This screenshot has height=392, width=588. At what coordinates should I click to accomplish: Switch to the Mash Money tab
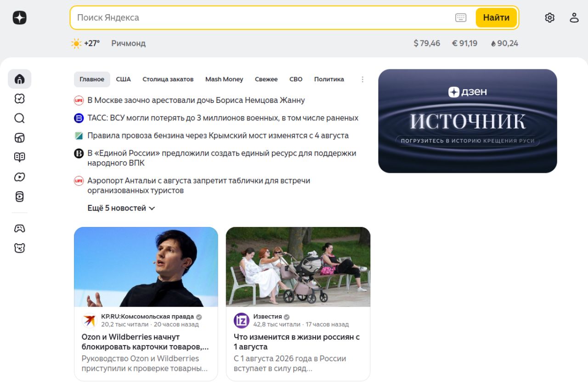[x=224, y=80]
